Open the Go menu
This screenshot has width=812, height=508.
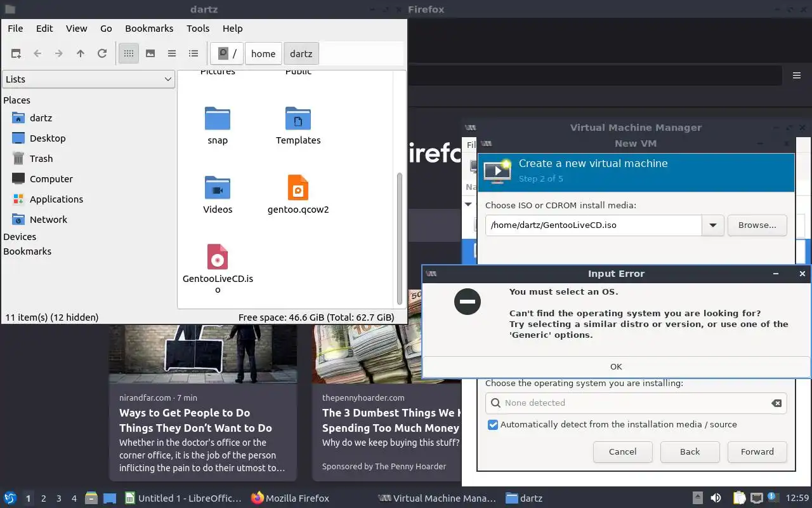[106, 29]
